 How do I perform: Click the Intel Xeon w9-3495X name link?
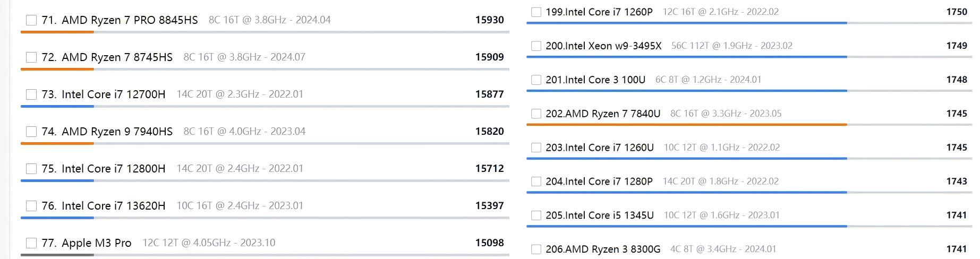(x=603, y=46)
